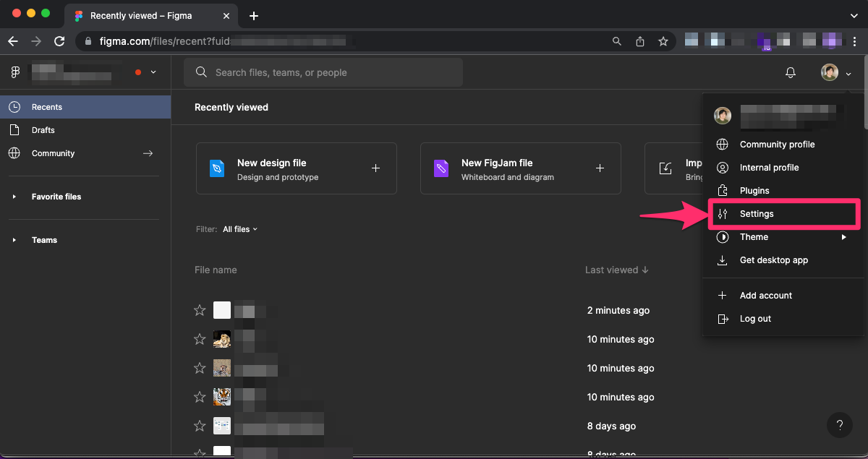Choose Log out from the account menu
The height and width of the screenshot is (459, 868).
click(x=755, y=319)
